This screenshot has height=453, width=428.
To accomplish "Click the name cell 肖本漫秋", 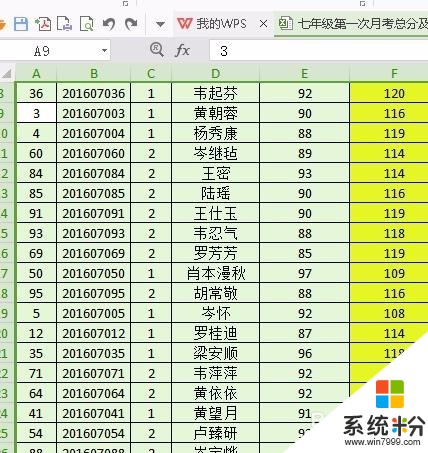I will pyautogui.click(x=215, y=273).
